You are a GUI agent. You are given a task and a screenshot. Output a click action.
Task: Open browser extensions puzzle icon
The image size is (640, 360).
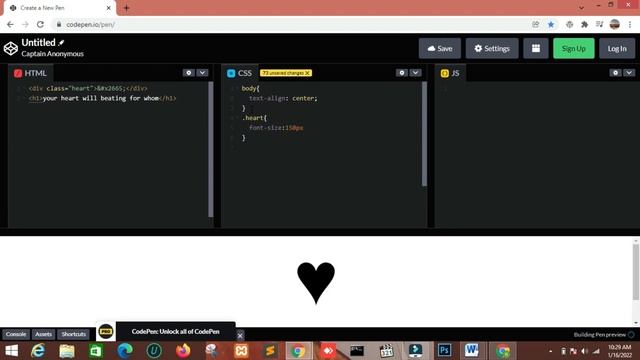coord(584,24)
